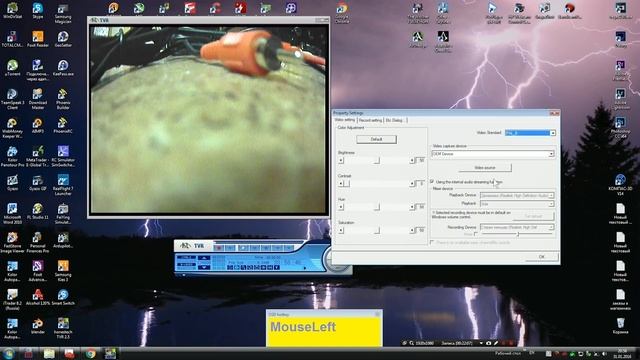Click the Default color adjustment button
This screenshot has height=360, width=640.
pyautogui.click(x=376, y=139)
